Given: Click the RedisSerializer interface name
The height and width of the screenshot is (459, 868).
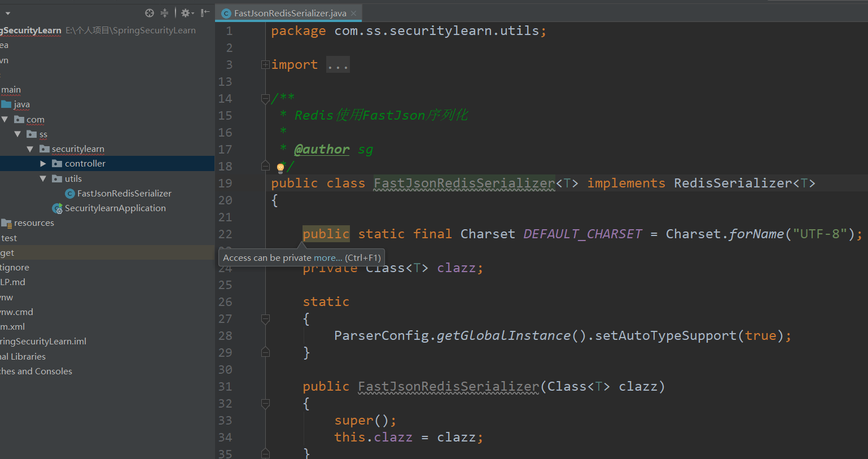Looking at the screenshot, I should pos(733,183).
